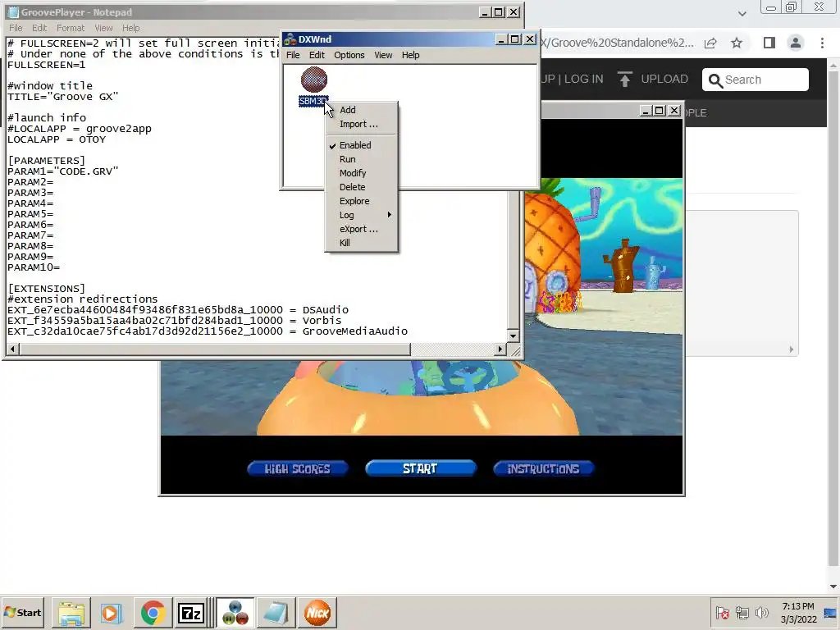This screenshot has height=630, width=840.
Task: Click Run in the context menu
Action: coord(347,159)
